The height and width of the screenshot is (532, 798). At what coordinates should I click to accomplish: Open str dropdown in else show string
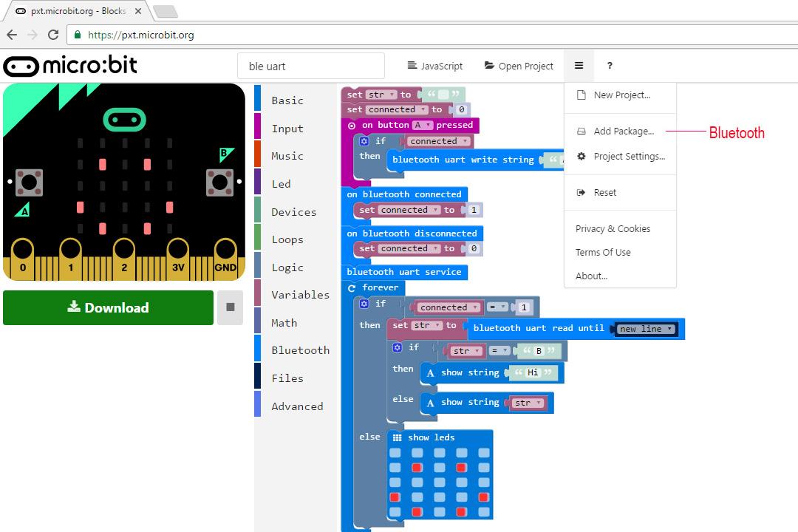[526, 403]
